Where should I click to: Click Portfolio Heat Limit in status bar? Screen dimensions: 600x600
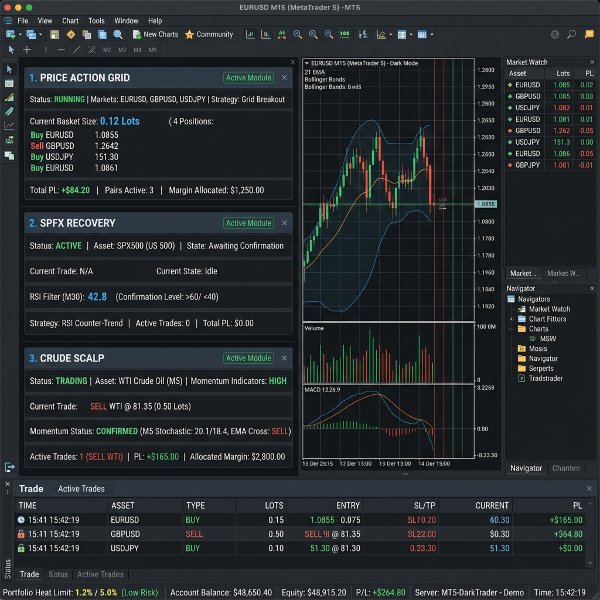pyautogui.click(x=80, y=592)
